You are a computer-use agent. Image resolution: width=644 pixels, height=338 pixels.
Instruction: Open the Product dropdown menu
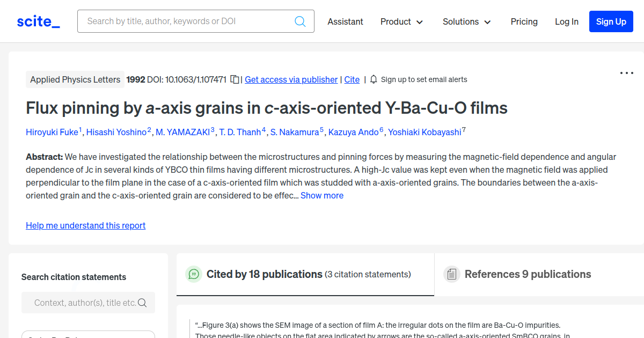401,21
